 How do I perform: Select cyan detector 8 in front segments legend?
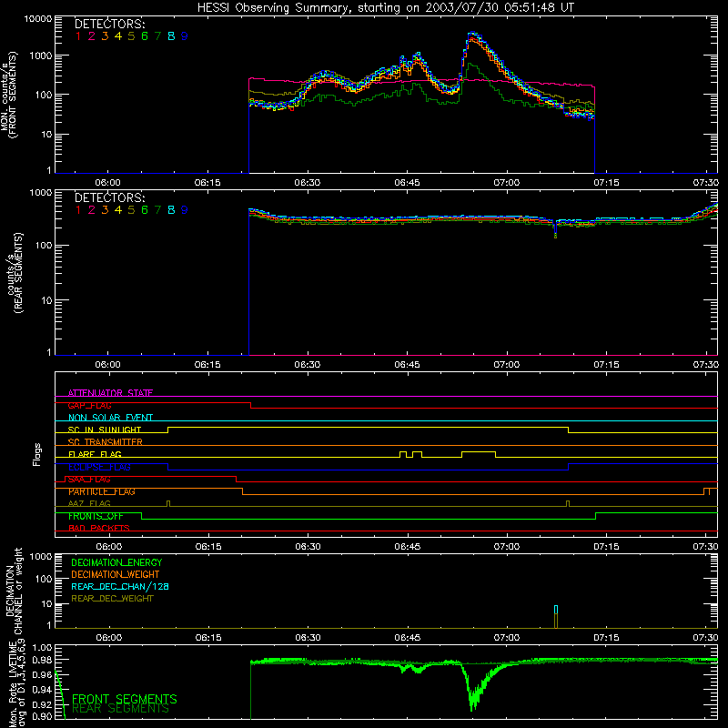(171, 36)
